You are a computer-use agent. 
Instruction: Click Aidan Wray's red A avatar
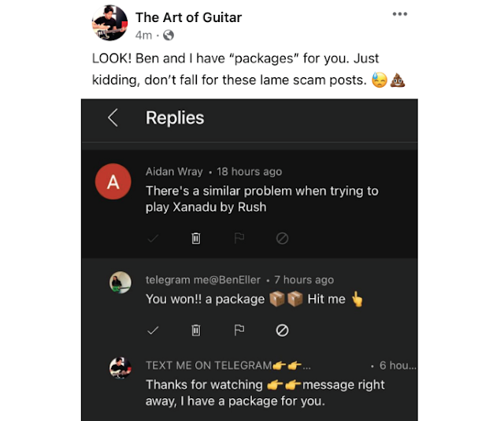pos(113,183)
